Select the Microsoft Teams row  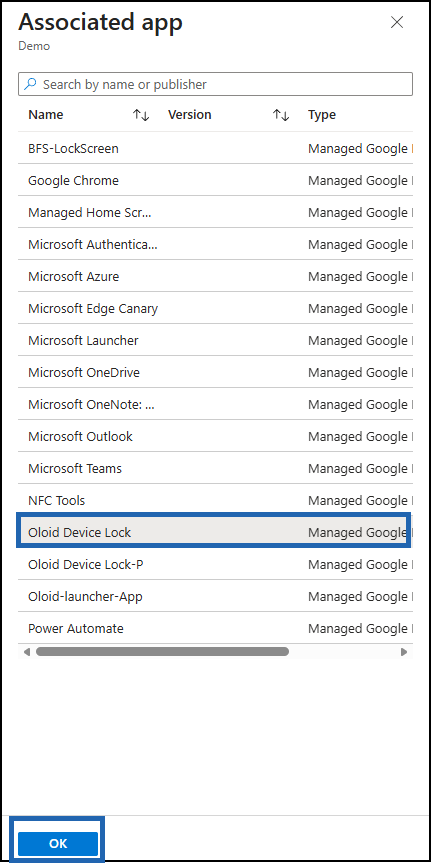coord(215,468)
